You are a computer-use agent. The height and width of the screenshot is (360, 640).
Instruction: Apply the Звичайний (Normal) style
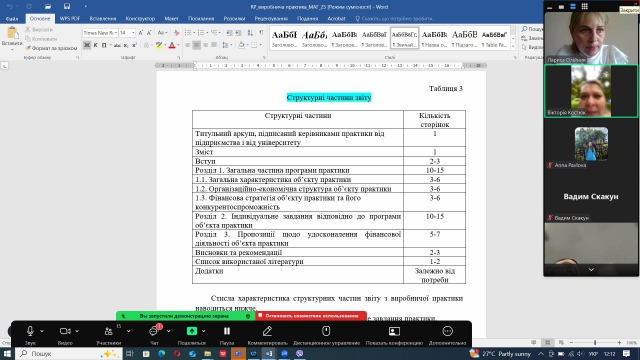(404, 38)
